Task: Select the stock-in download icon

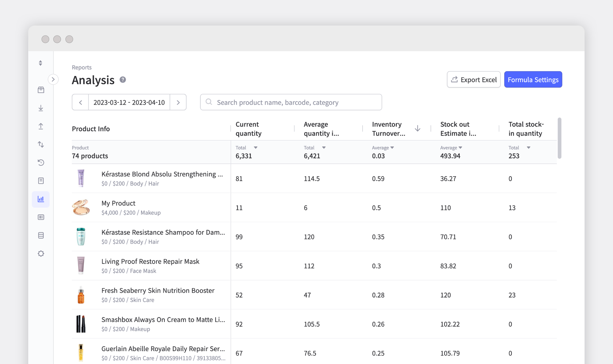Action: click(41, 108)
